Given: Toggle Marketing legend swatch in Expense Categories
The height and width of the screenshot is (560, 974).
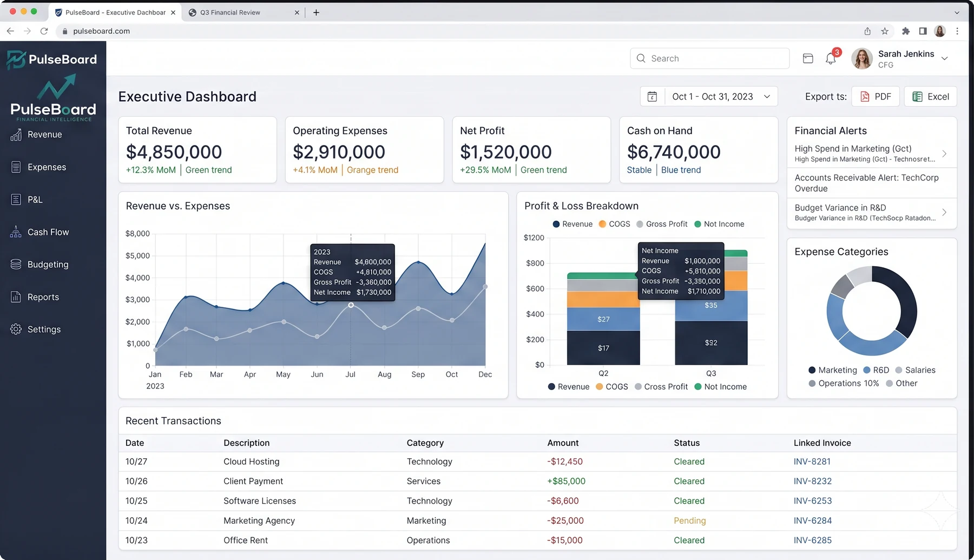Looking at the screenshot, I should (812, 370).
